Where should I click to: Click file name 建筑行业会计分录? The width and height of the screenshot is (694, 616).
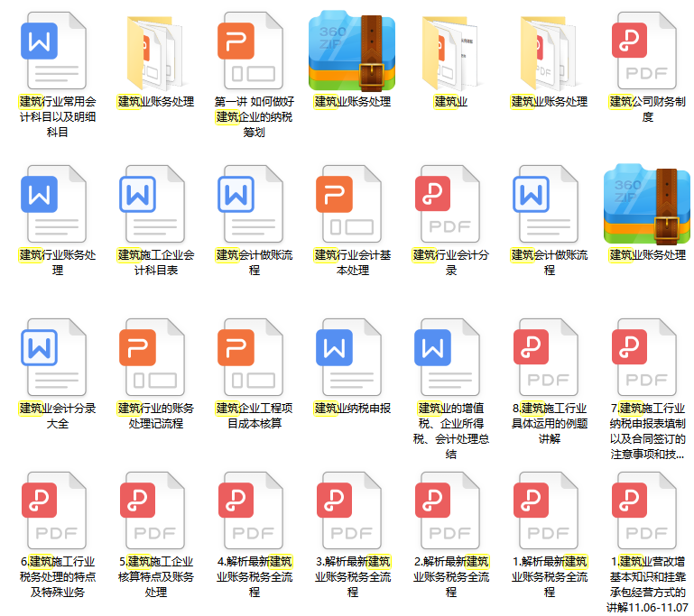450,262
